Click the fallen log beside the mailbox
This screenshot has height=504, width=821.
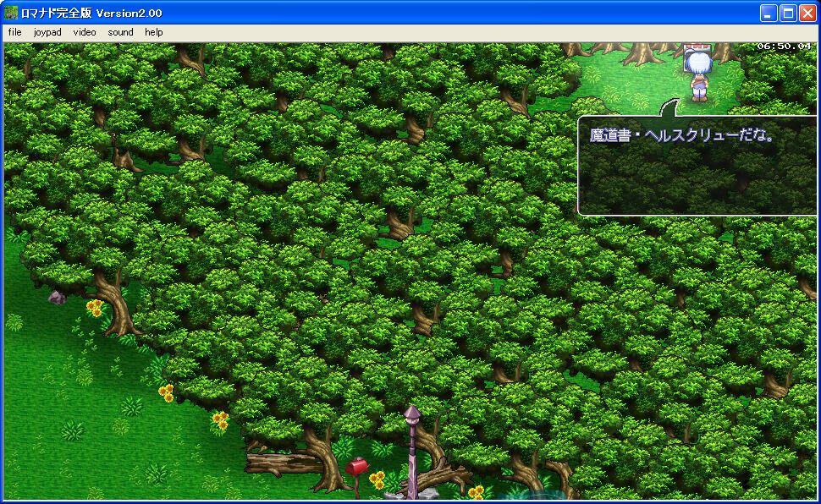click(x=284, y=463)
